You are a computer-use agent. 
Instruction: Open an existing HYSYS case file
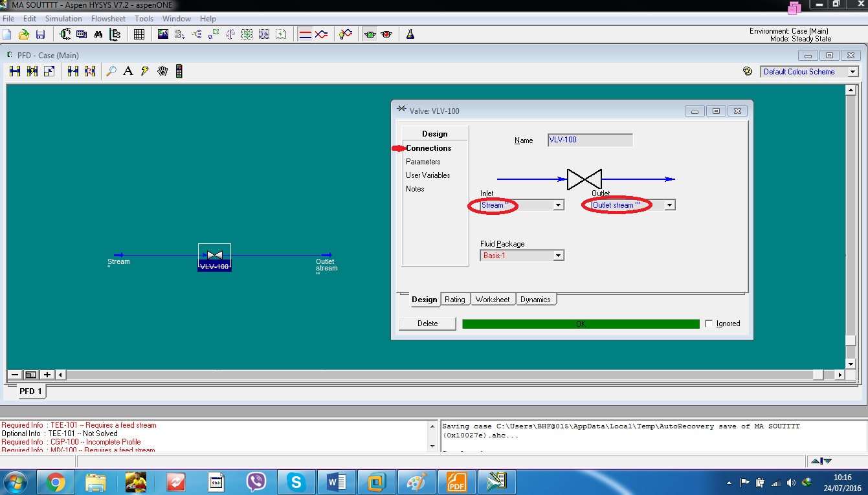point(24,34)
